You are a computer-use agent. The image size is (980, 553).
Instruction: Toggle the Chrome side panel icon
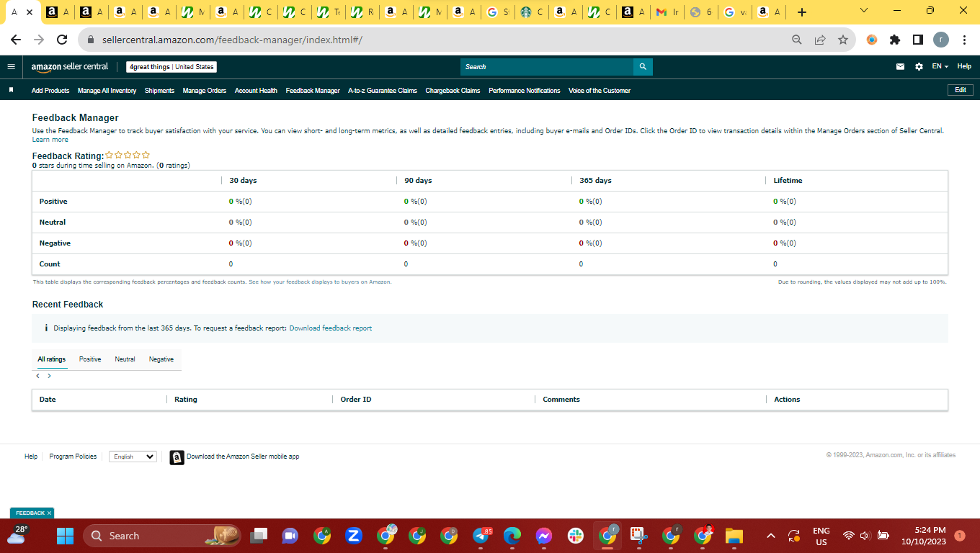918,40
